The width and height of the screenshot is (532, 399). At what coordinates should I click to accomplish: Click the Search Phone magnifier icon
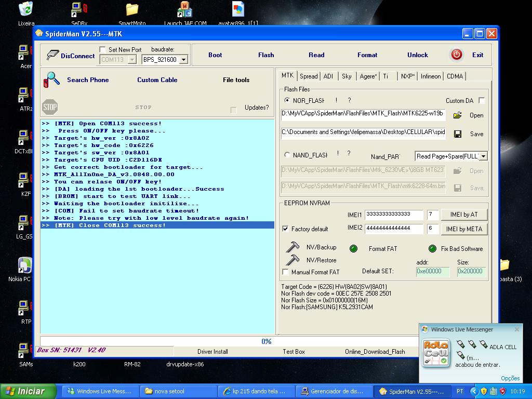[51, 79]
